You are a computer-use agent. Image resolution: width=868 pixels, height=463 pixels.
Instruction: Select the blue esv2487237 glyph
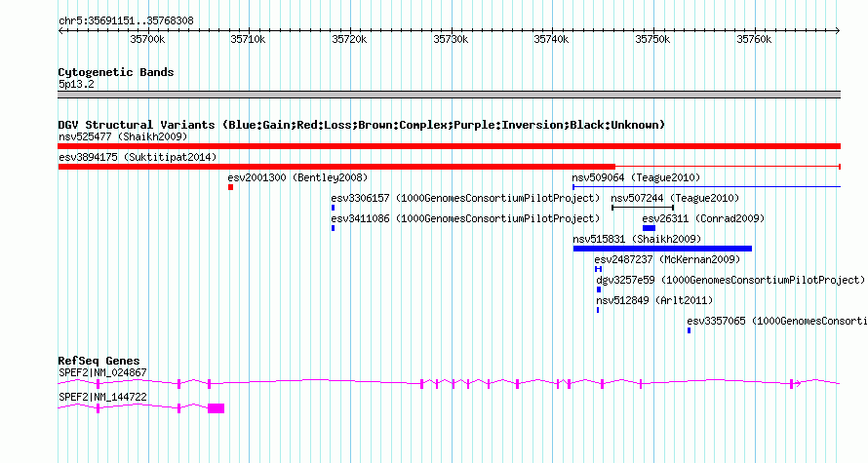[598, 269]
